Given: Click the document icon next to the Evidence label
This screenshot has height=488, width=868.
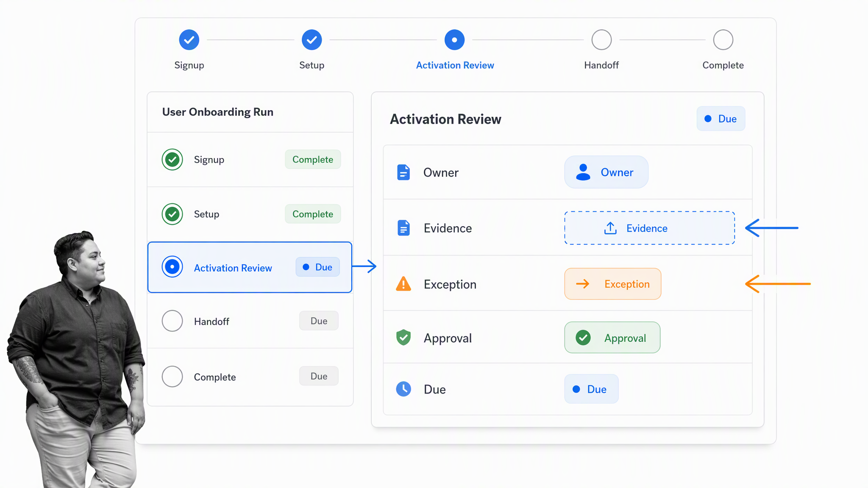Looking at the screenshot, I should pos(403,228).
